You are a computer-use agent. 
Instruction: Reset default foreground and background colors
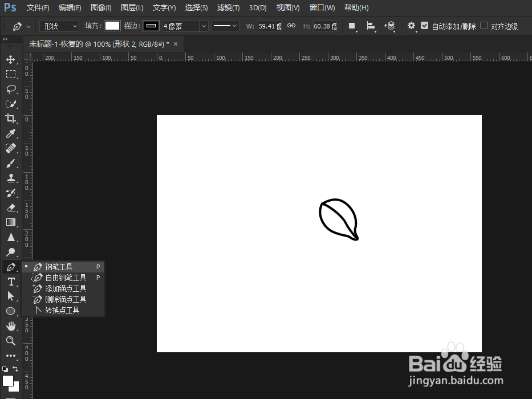pos(5,369)
